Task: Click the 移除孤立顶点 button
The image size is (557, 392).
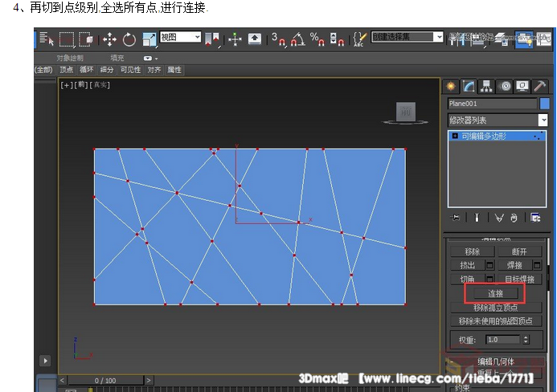Action: click(496, 307)
